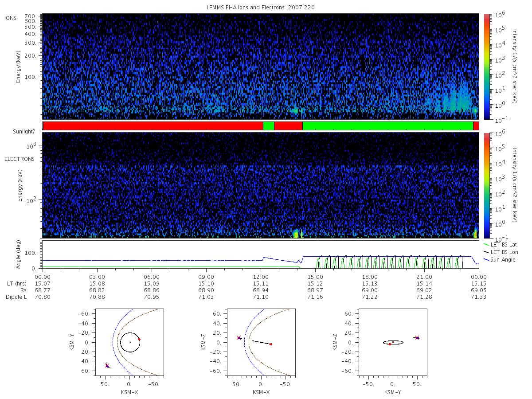Click the small green sunlight segment near 12:00
Viewport: 532px width, 399px height.
pyautogui.click(x=269, y=126)
